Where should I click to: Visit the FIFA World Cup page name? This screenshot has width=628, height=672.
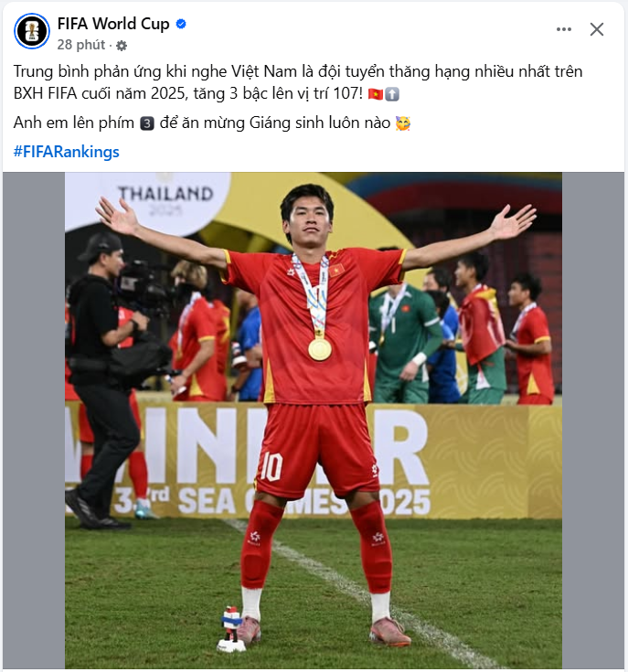pyautogui.click(x=113, y=24)
